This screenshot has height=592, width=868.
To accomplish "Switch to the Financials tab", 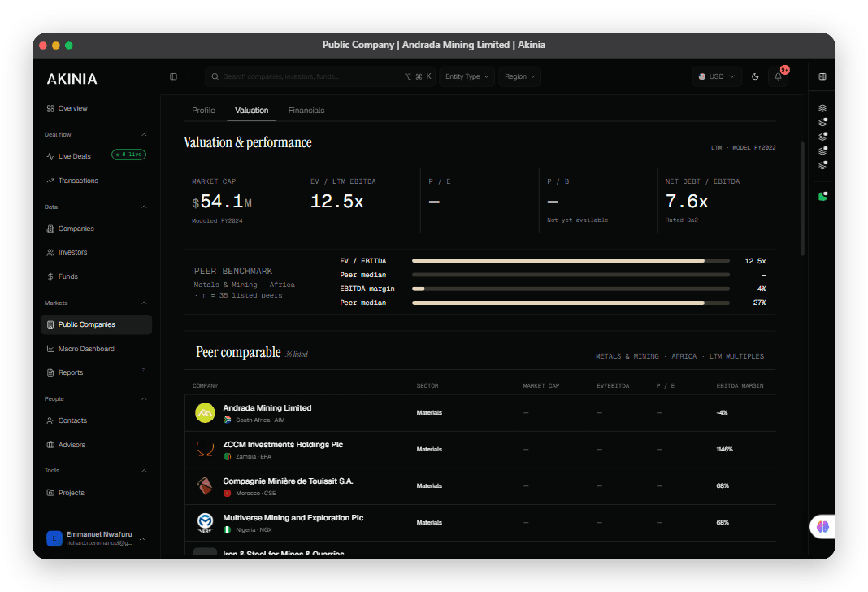I will [306, 111].
